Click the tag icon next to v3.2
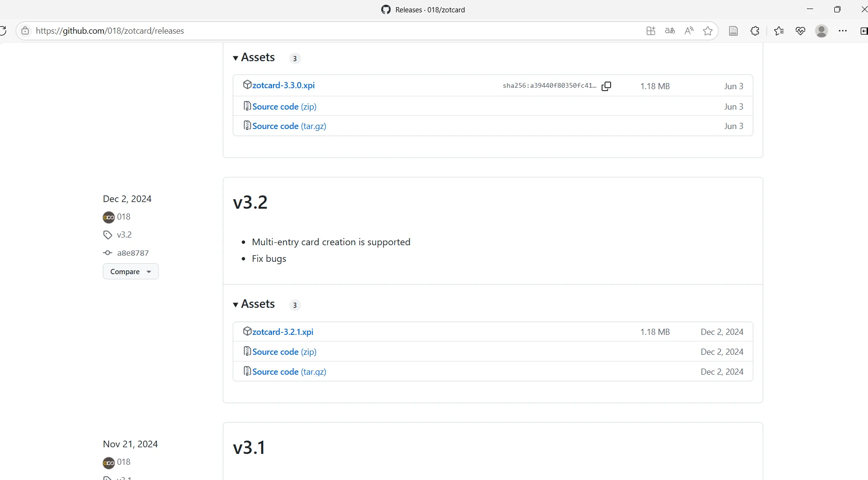Screen dimensions: 868x480 click(108, 235)
